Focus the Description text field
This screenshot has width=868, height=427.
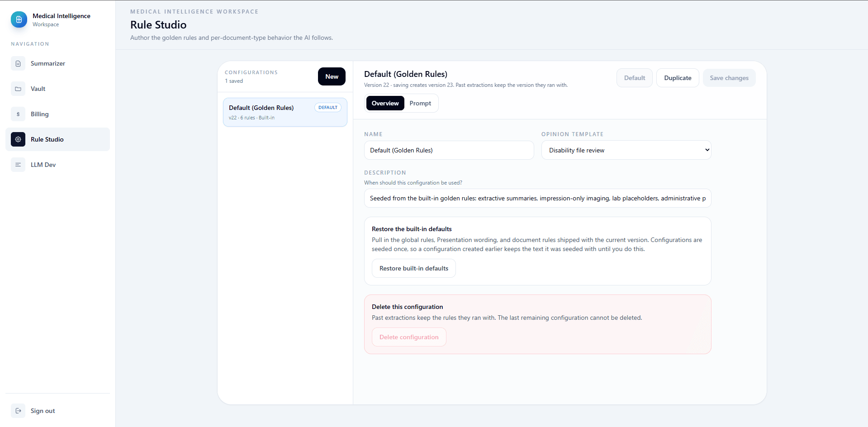537,198
